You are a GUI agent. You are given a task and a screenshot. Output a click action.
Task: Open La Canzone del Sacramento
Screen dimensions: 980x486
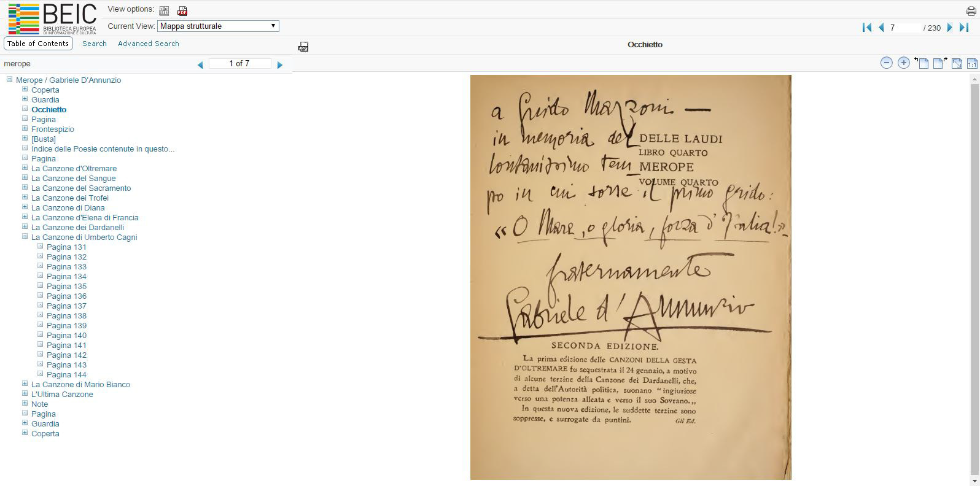[81, 188]
